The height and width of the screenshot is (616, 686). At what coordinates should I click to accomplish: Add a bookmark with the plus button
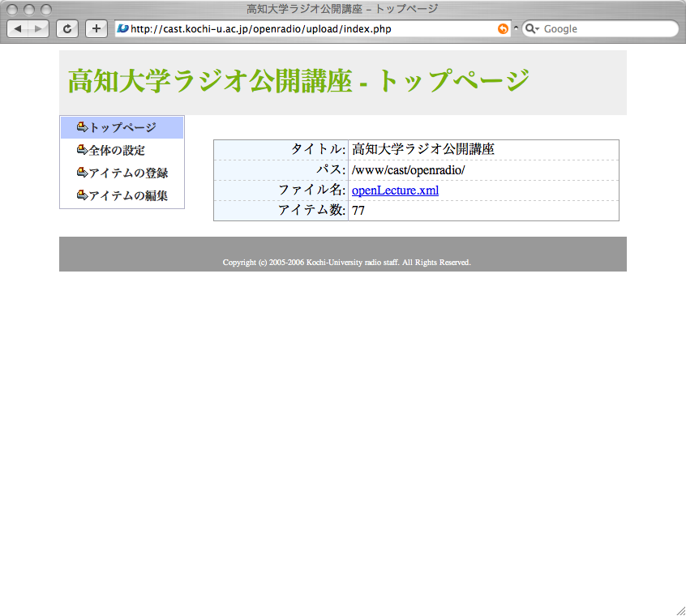[96, 29]
